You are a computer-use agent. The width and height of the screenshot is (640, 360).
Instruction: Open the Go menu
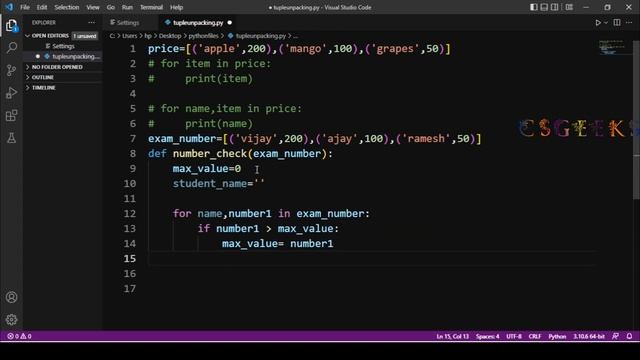tap(111, 7)
